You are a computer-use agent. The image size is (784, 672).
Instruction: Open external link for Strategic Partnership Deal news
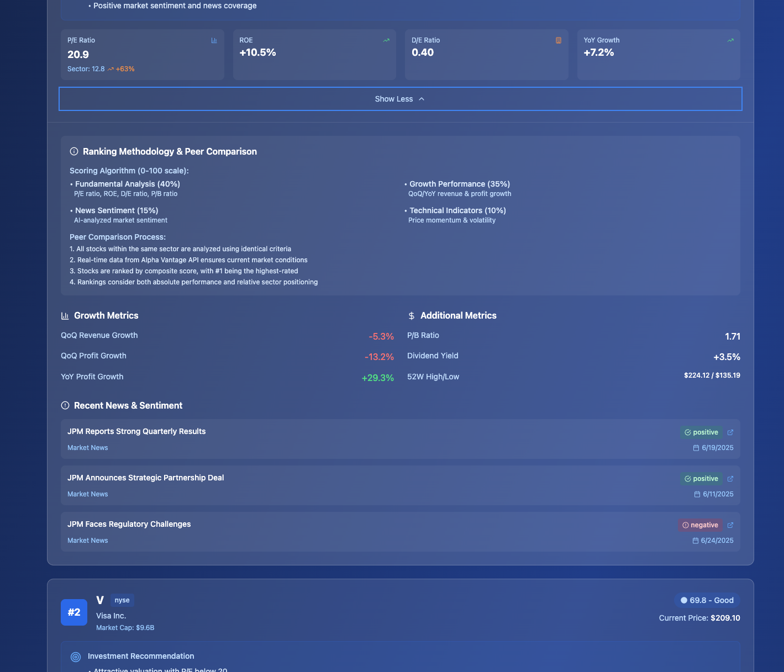[730, 479]
